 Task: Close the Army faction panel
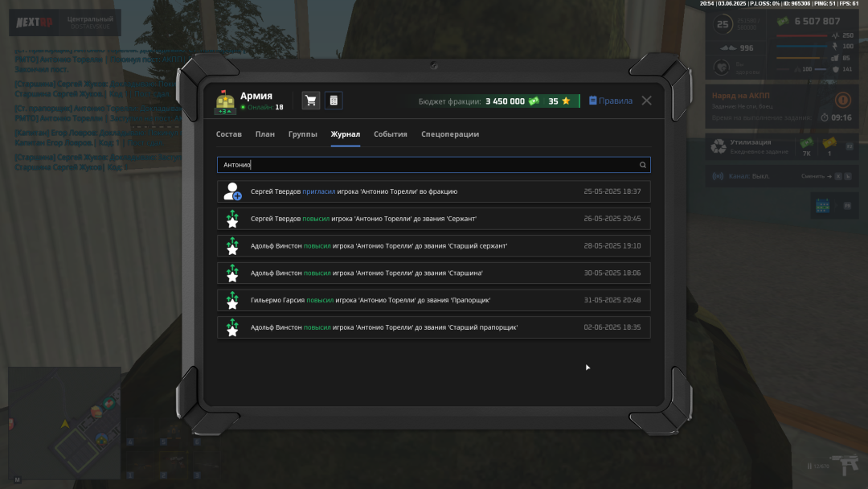coord(646,101)
